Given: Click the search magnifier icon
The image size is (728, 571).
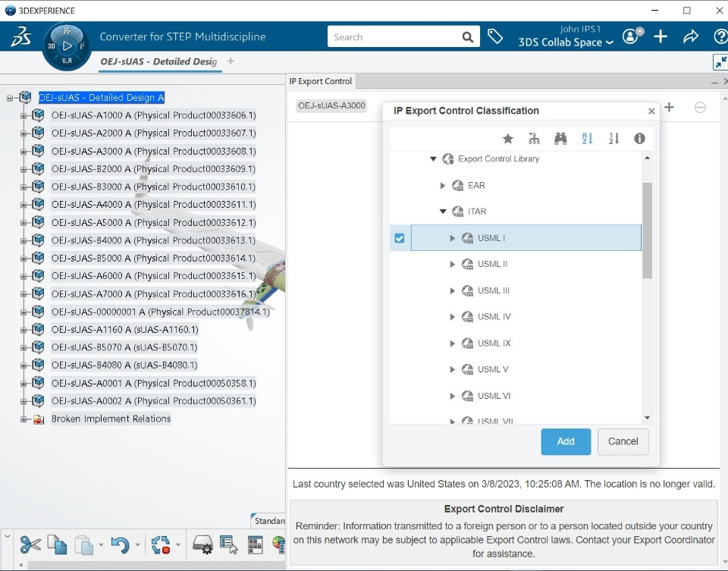Looking at the screenshot, I should [468, 37].
